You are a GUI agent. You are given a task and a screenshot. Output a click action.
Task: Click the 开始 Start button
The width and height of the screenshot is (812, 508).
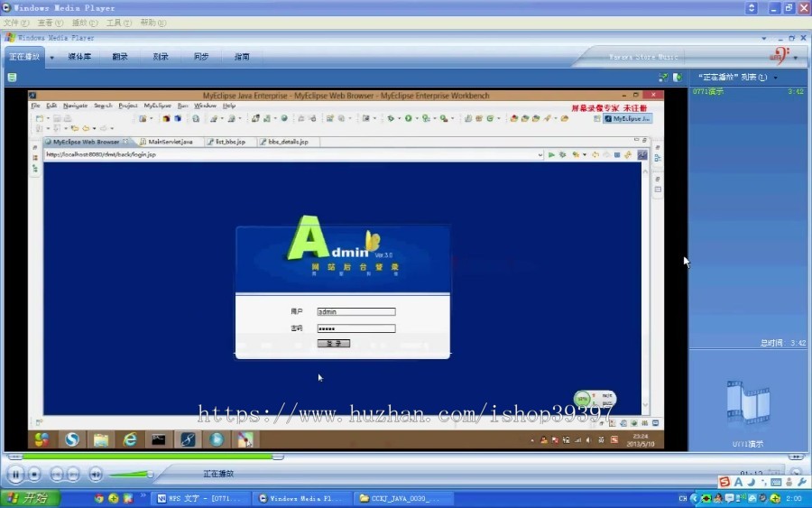pyautogui.click(x=30, y=498)
